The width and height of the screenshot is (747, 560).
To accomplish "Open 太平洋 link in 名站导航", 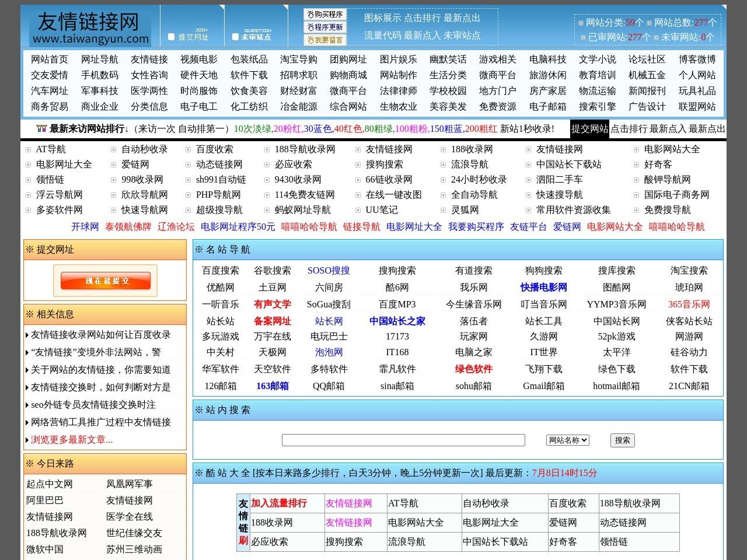I will pyautogui.click(x=617, y=352).
